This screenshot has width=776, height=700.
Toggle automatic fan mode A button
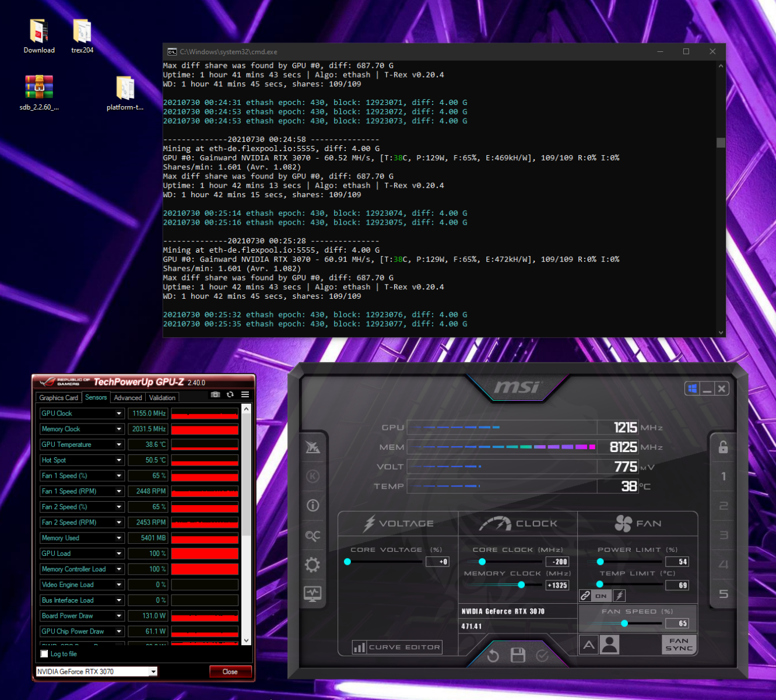tap(589, 645)
